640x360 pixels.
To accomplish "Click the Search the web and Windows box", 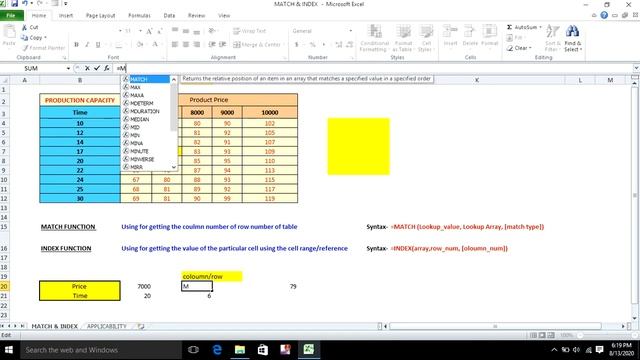I will 100,350.
